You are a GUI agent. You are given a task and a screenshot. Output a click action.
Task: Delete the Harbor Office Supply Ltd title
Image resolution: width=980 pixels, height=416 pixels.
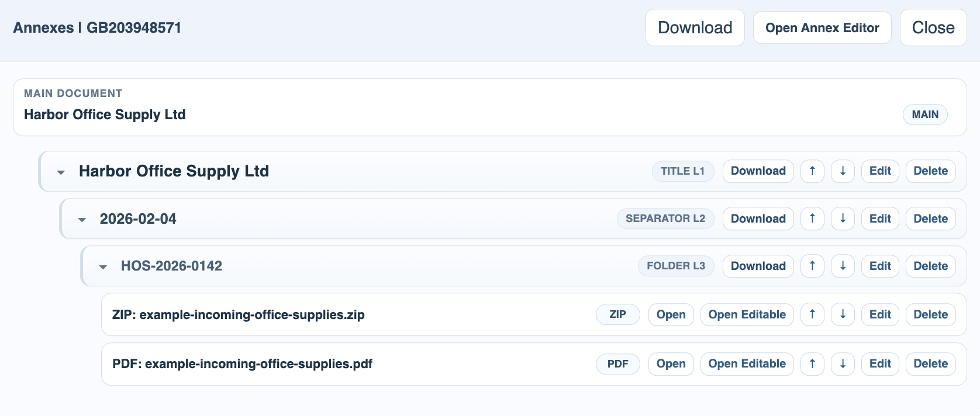tap(931, 171)
